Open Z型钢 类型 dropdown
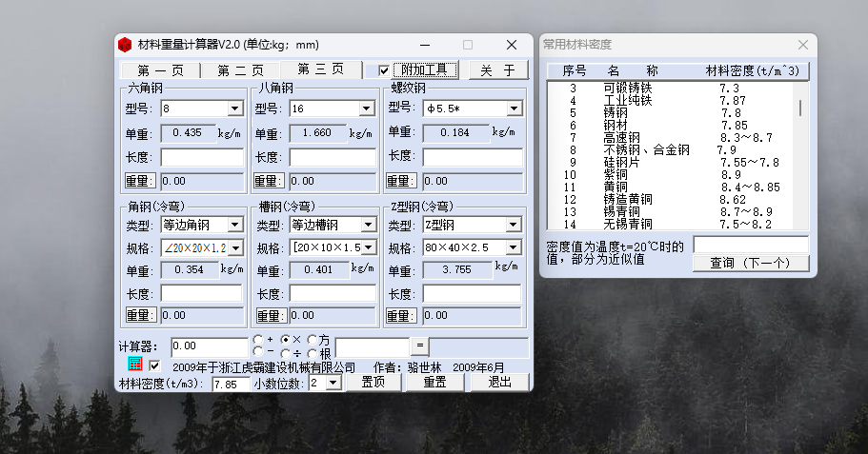The height and width of the screenshot is (454, 868). pos(513,225)
